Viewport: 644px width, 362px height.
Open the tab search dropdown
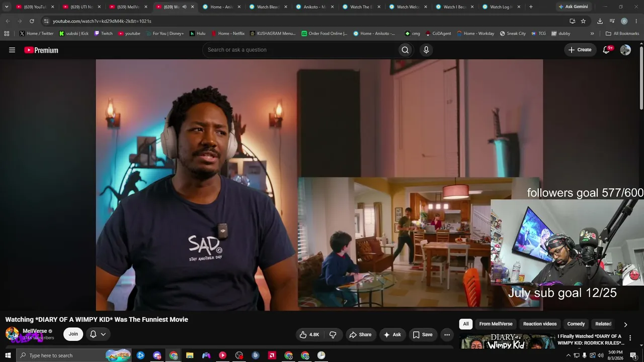pyautogui.click(x=7, y=7)
